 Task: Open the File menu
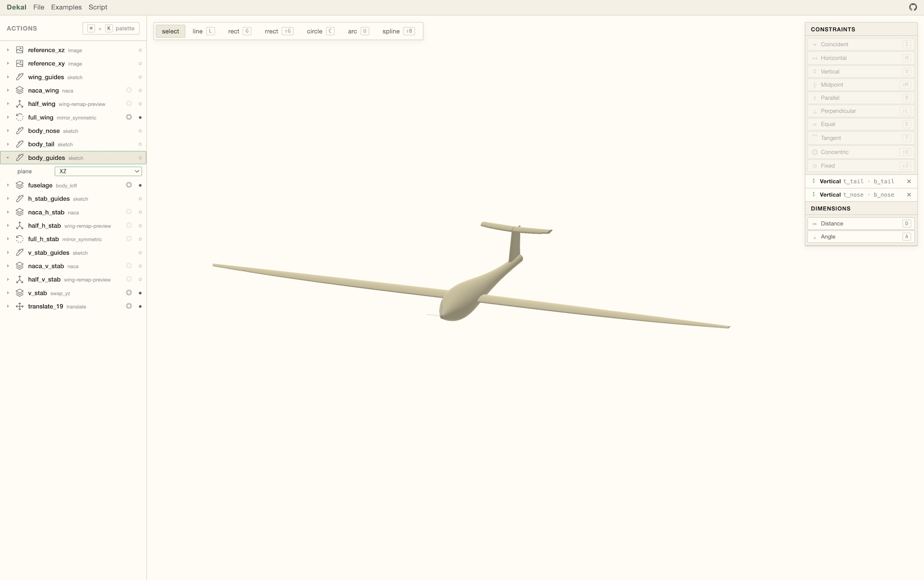38,7
